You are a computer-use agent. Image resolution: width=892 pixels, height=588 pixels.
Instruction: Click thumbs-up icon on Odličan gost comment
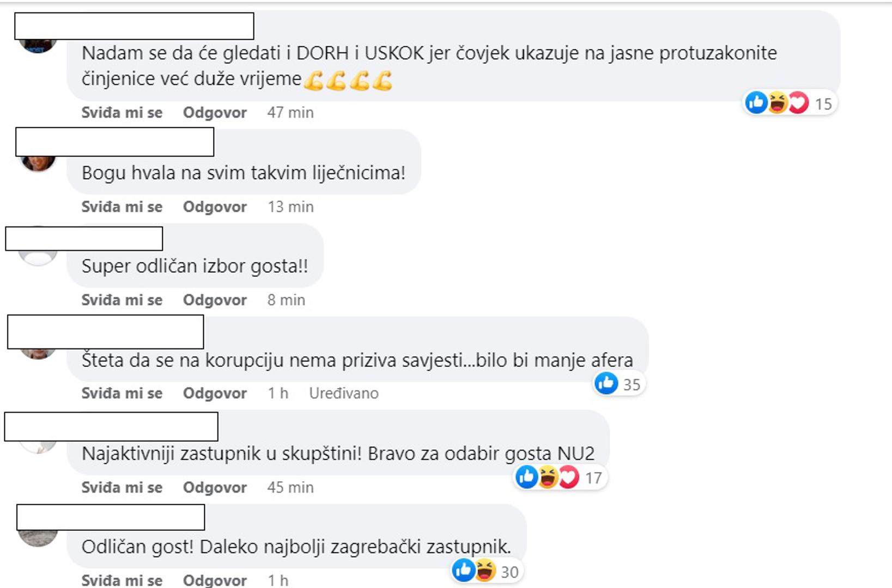tap(463, 571)
